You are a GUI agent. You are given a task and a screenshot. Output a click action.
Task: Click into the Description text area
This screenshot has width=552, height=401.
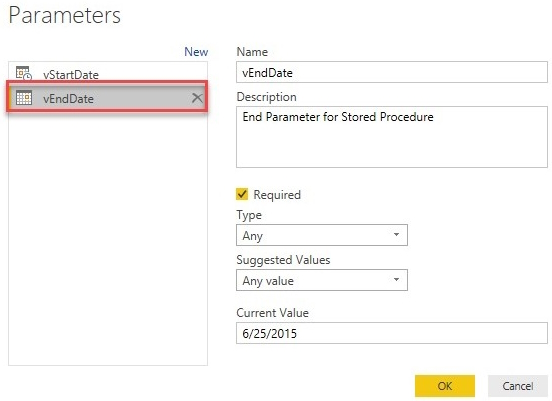(392, 137)
